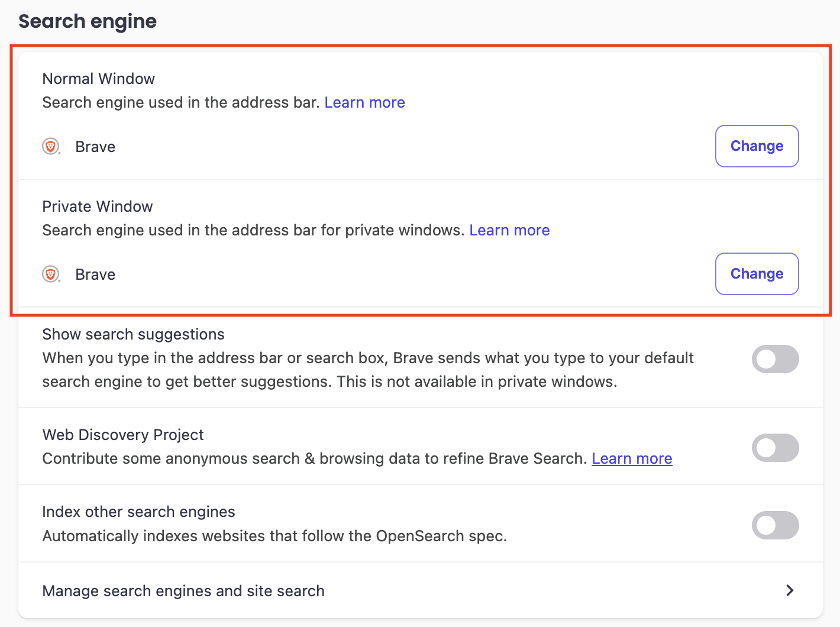Open Learn more link for Normal Window

(x=364, y=102)
